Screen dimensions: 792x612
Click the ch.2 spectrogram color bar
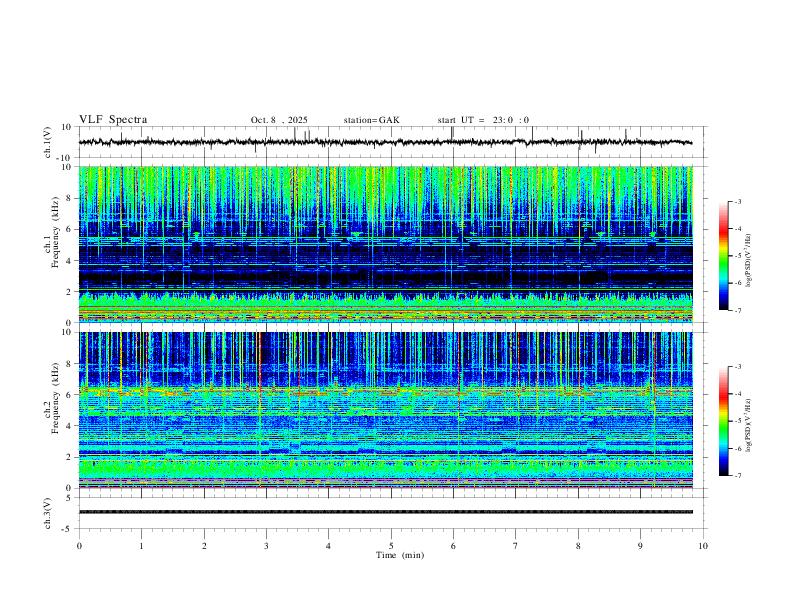point(723,421)
